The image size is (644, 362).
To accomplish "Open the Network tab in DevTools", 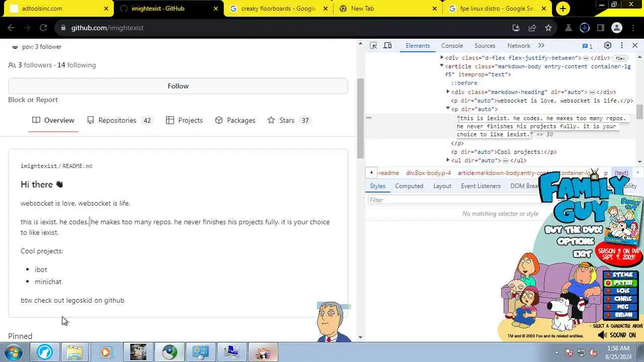I will coord(518,45).
